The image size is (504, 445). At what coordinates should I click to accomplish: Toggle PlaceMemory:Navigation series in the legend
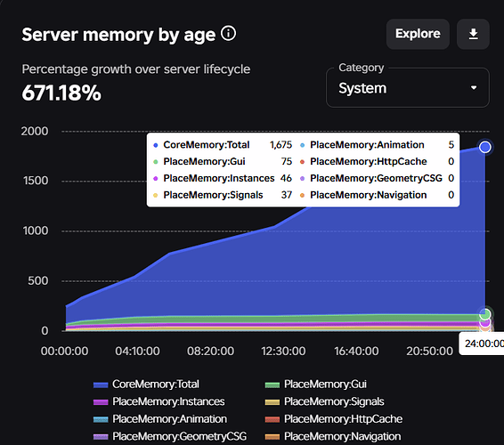pyautogui.click(x=333, y=436)
